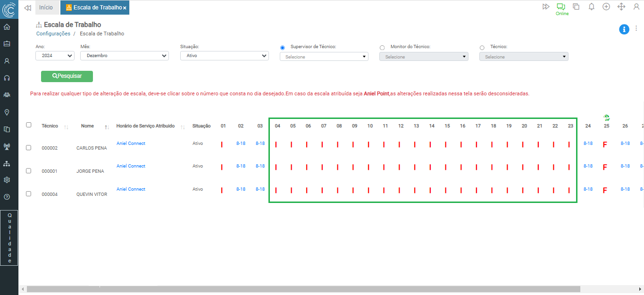Click the map pin location sidebar icon
Image resolution: width=644 pixels, height=295 pixels.
[7, 112]
